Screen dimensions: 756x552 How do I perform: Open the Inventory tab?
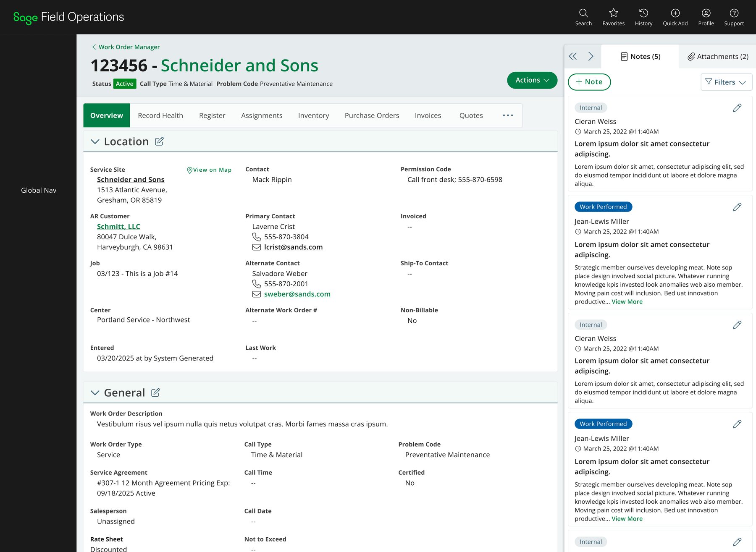(x=313, y=115)
